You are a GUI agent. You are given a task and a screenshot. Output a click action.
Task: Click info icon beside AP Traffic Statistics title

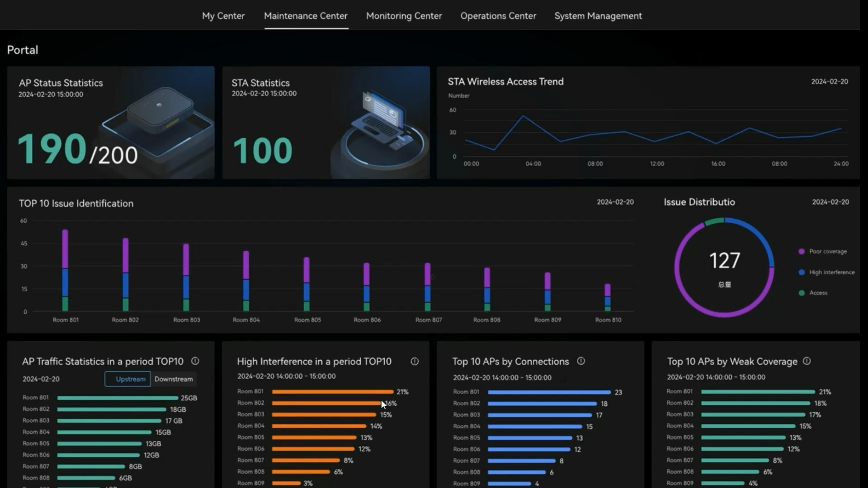click(x=195, y=361)
